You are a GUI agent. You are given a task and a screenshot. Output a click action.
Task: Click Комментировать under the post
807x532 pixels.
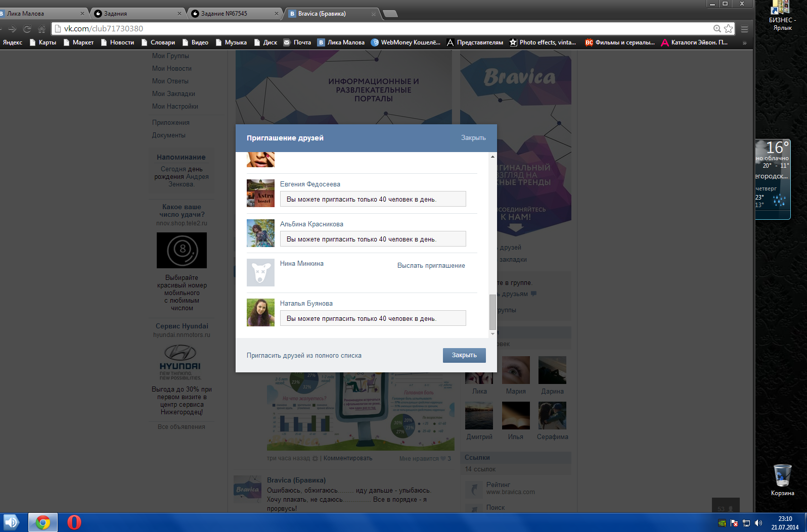[348, 458]
